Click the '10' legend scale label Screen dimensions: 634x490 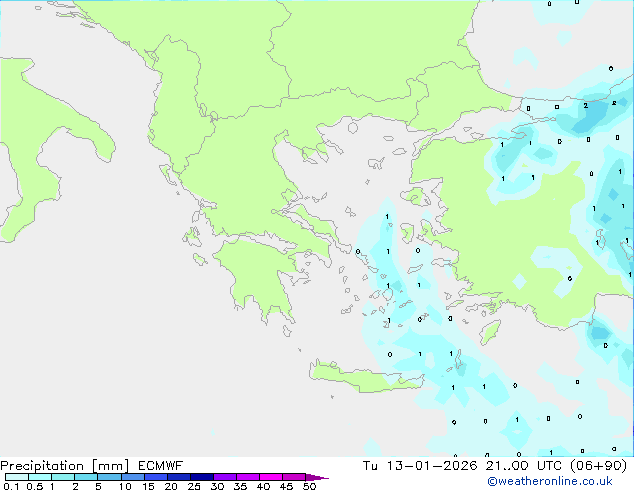[125, 486]
